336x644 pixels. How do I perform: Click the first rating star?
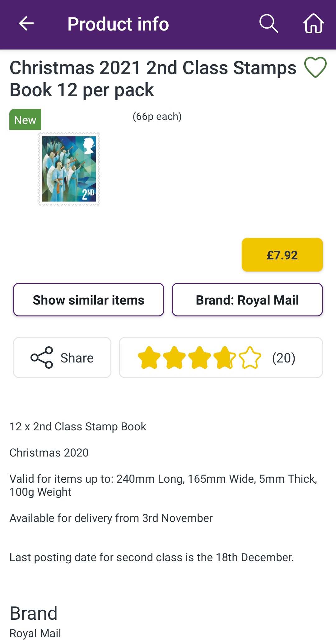[149, 358]
